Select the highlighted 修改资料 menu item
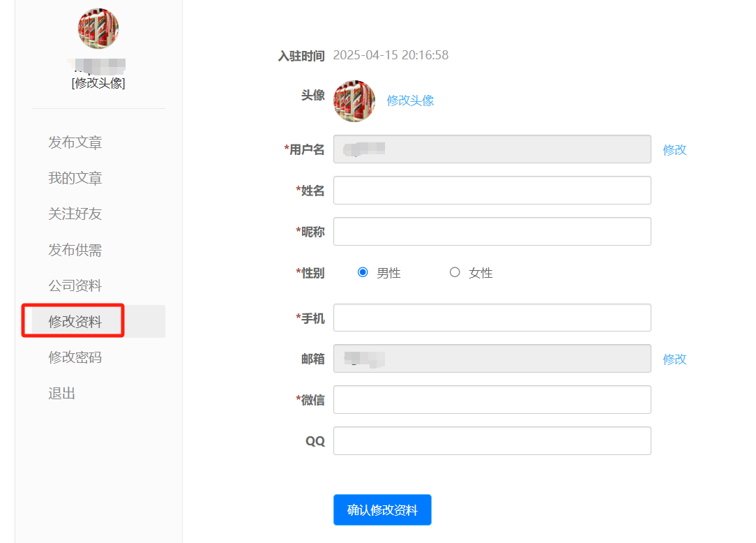756x543 pixels. (75, 322)
